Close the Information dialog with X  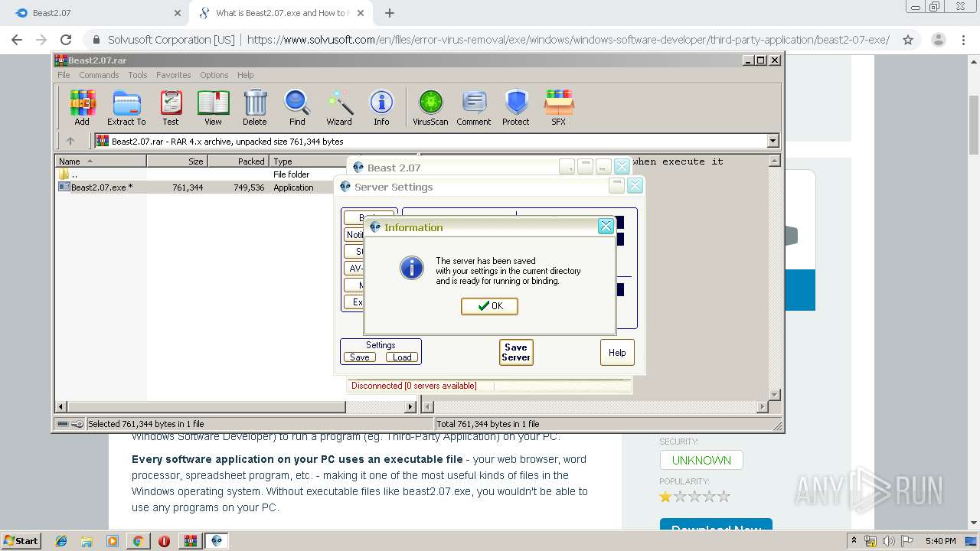click(x=605, y=226)
